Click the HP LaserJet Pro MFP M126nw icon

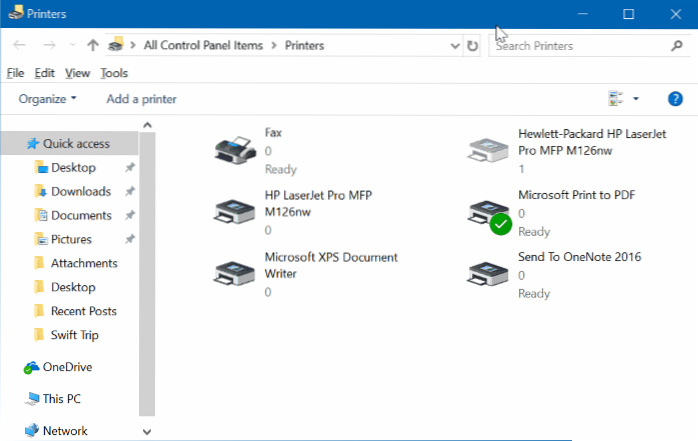tap(234, 211)
